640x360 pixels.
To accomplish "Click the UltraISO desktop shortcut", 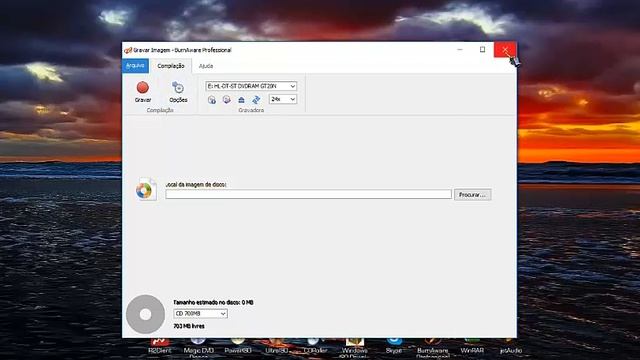I will (276, 345).
